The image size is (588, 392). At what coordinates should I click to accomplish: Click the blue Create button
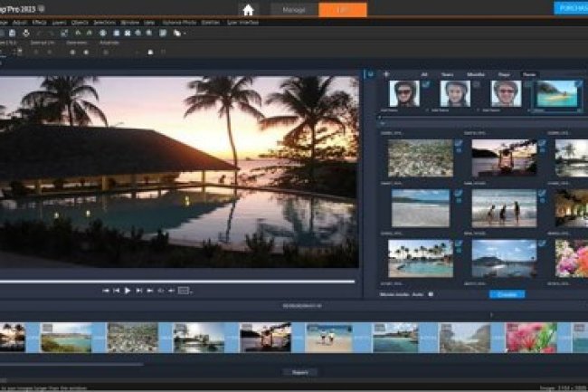coord(507,294)
